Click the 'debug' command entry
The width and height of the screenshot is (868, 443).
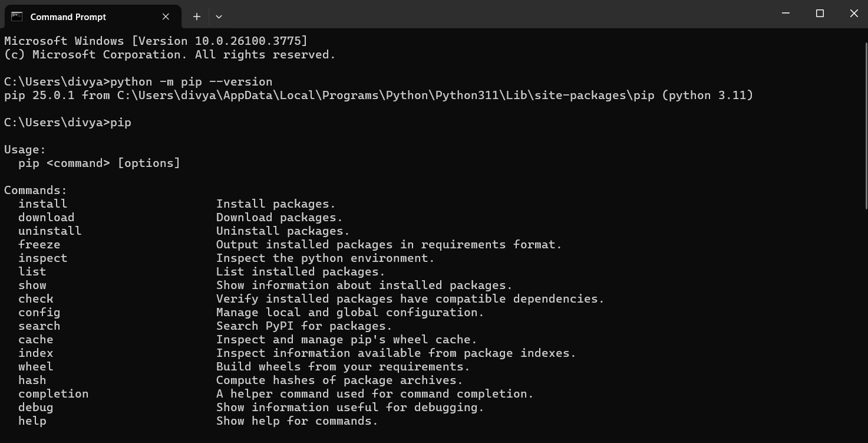click(x=36, y=408)
